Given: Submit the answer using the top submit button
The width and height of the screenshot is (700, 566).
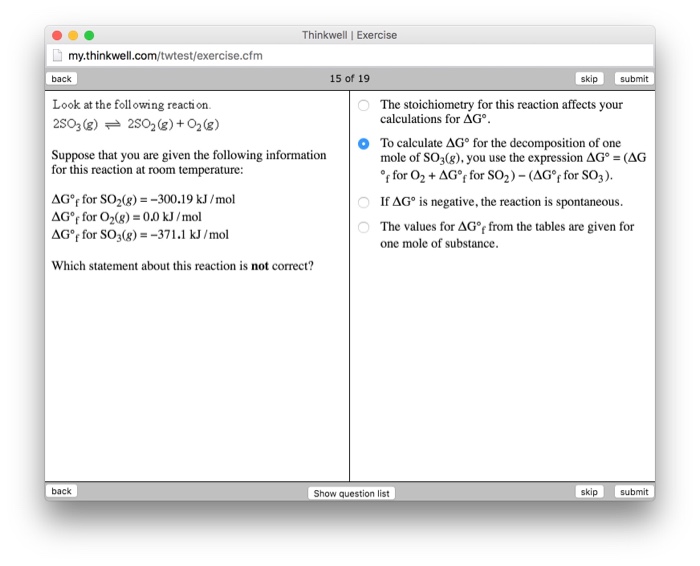Looking at the screenshot, I should [633, 79].
